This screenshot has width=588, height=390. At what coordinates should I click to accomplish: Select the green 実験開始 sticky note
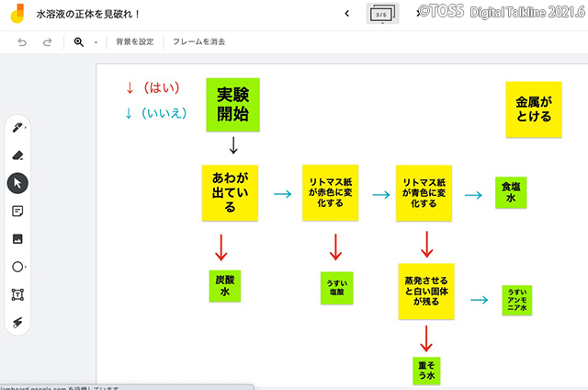(x=232, y=105)
